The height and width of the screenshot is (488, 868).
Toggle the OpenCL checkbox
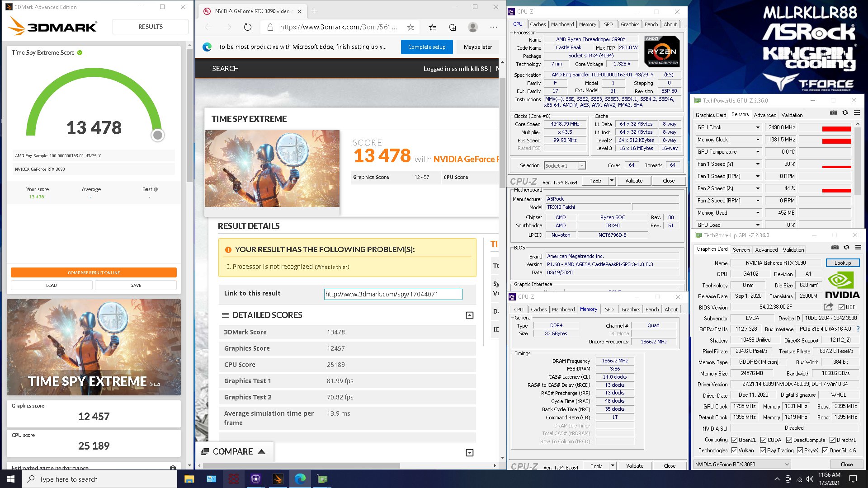(735, 440)
